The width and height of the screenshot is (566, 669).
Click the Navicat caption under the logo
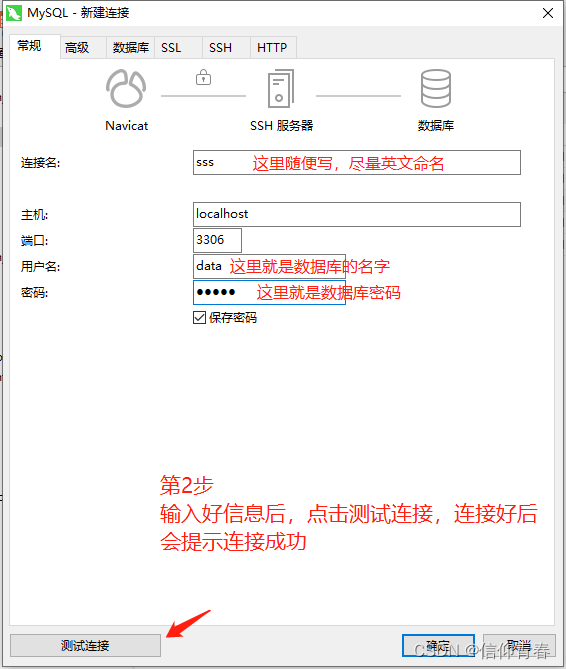click(x=127, y=126)
